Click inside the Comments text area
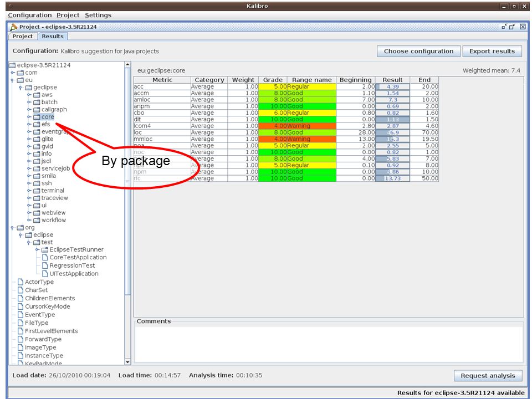Viewport: 532px width, 399px height. 329,344
